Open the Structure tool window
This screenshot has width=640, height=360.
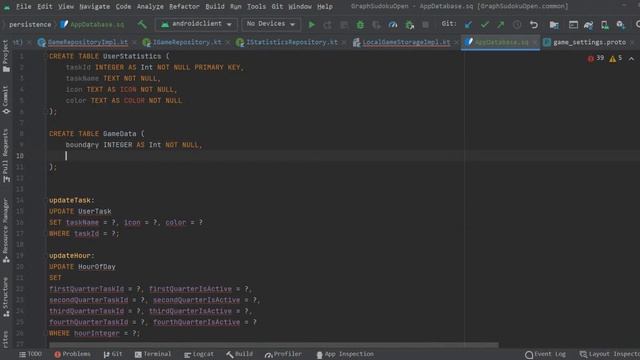[6, 297]
